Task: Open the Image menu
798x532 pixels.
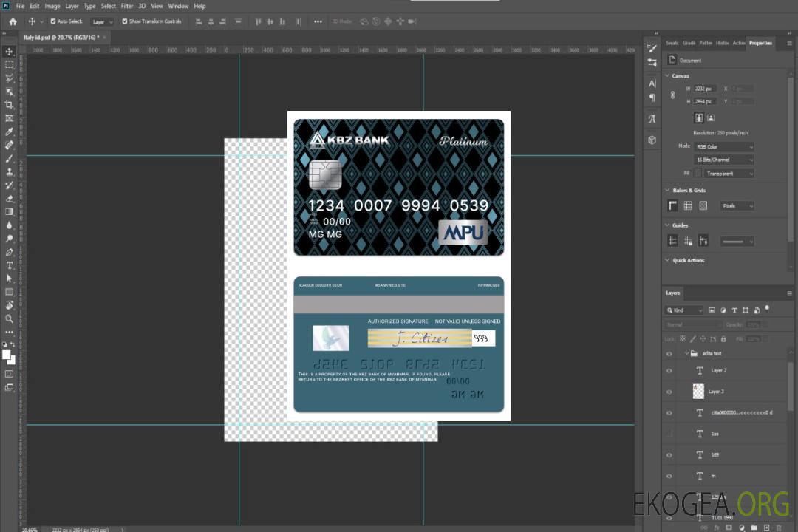Action: point(52,6)
